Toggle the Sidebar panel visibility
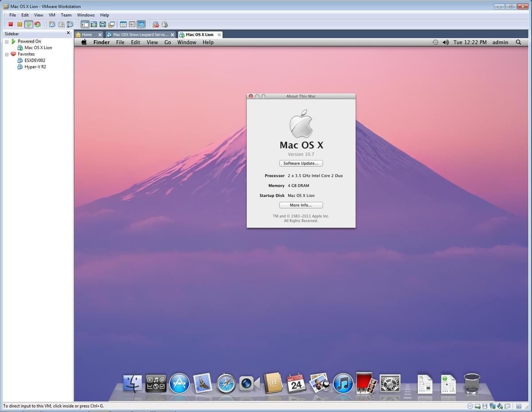This screenshot has height=412, width=532. click(x=85, y=24)
